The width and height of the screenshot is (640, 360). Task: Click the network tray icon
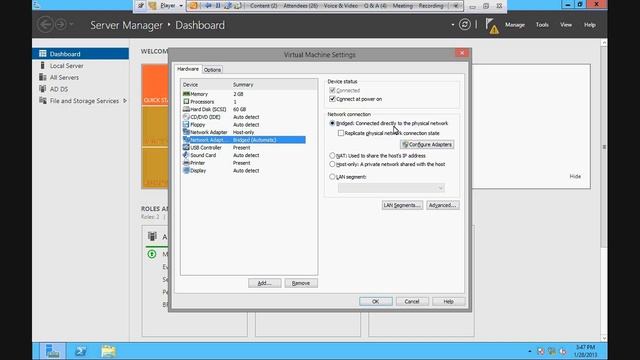tap(552, 351)
